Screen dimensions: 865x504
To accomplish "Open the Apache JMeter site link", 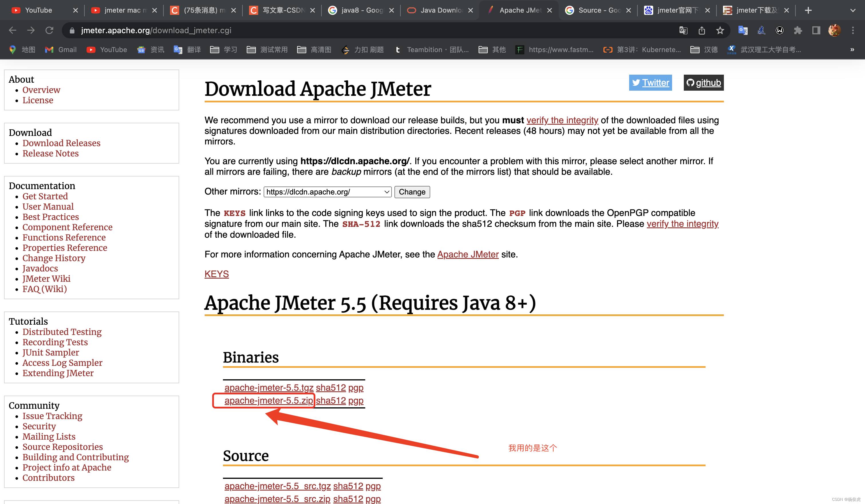I will pyautogui.click(x=468, y=254).
